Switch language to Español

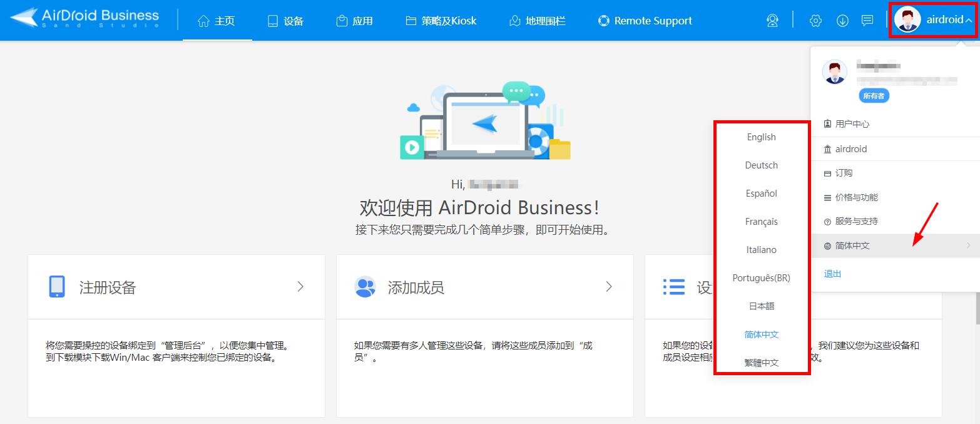[x=762, y=194]
